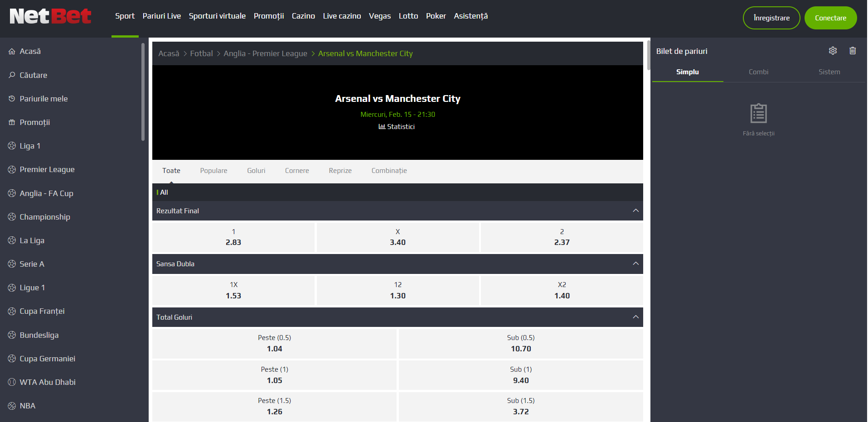The image size is (868, 422).
Task: Select double chance 1X at 1.53
Action: (x=233, y=290)
